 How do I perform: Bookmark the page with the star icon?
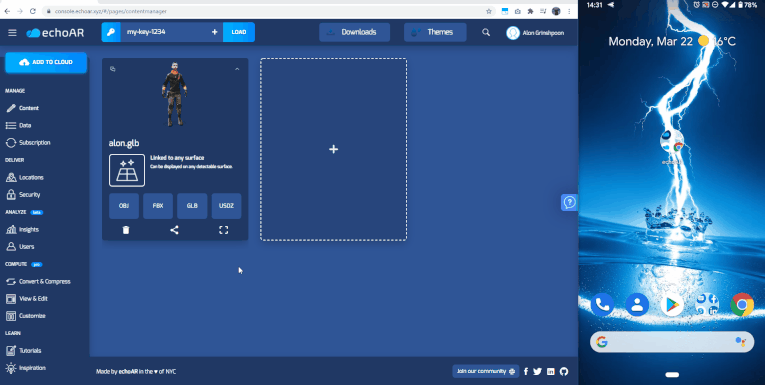click(x=488, y=11)
